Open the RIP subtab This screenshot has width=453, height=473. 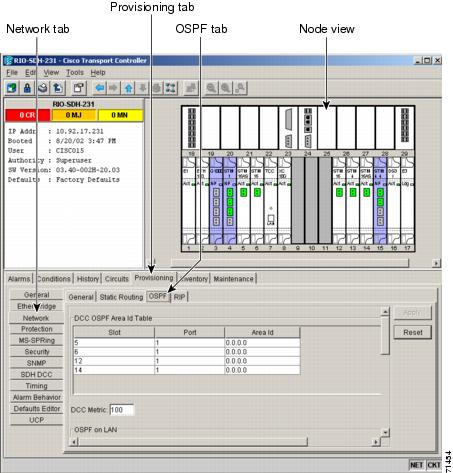coord(179,297)
